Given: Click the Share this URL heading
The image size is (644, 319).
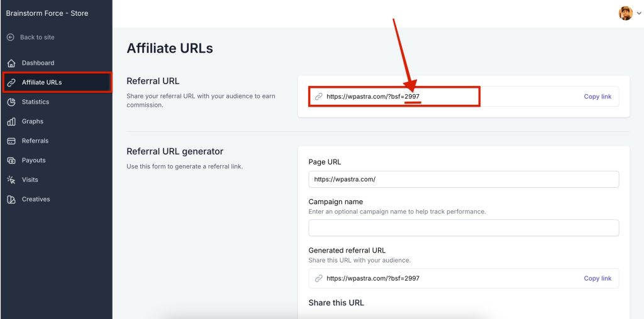Looking at the screenshot, I should tap(336, 303).
